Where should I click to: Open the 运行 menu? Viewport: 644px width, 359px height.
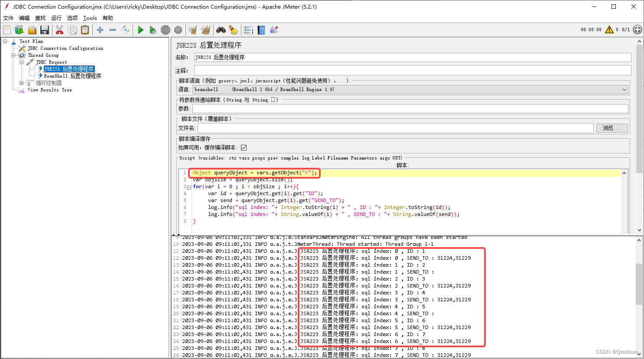click(56, 18)
